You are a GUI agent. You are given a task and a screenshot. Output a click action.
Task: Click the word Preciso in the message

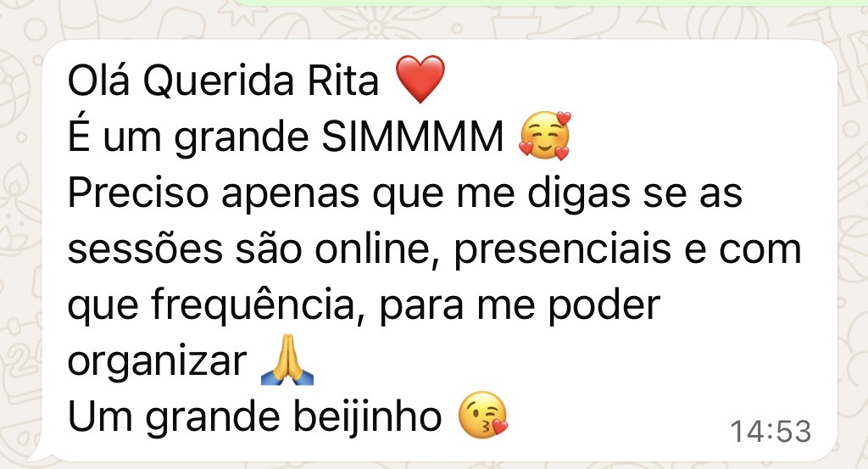click(138, 193)
